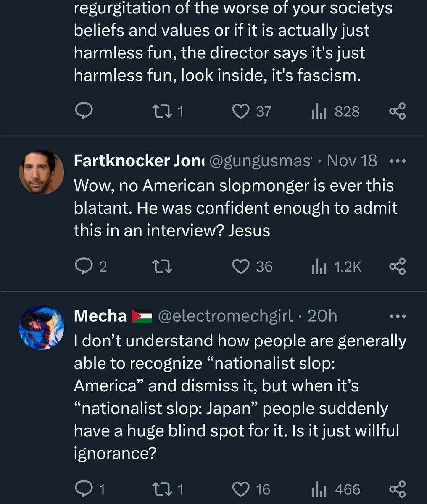Open the Fartknocker Jones display name
The height and width of the screenshot is (504, 427).
(x=139, y=160)
